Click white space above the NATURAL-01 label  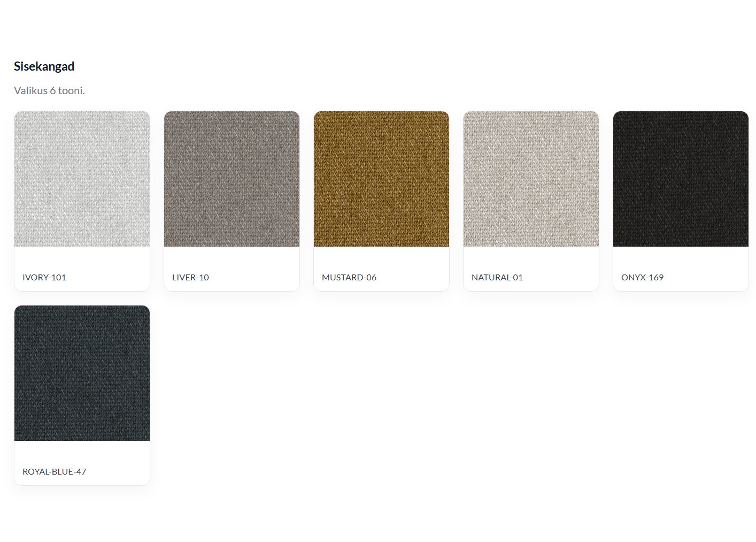[531, 259]
